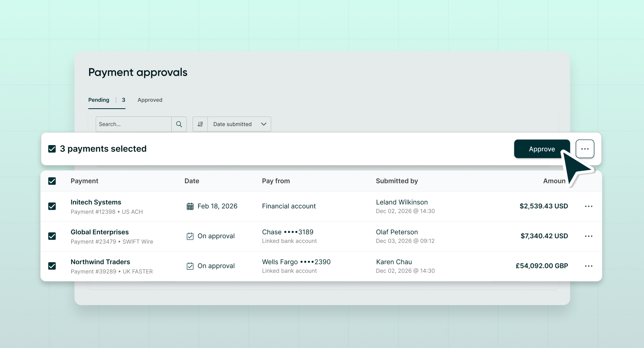The width and height of the screenshot is (644, 348).
Task: Uncheck the Northwind Traders row checkbox
Action: pyautogui.click(x=52, y=266)
